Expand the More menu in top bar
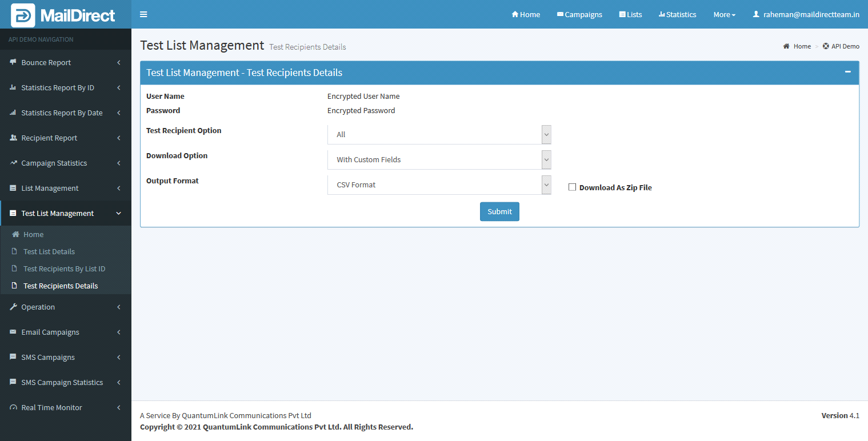The image size is (868, 441). point(724,15)
